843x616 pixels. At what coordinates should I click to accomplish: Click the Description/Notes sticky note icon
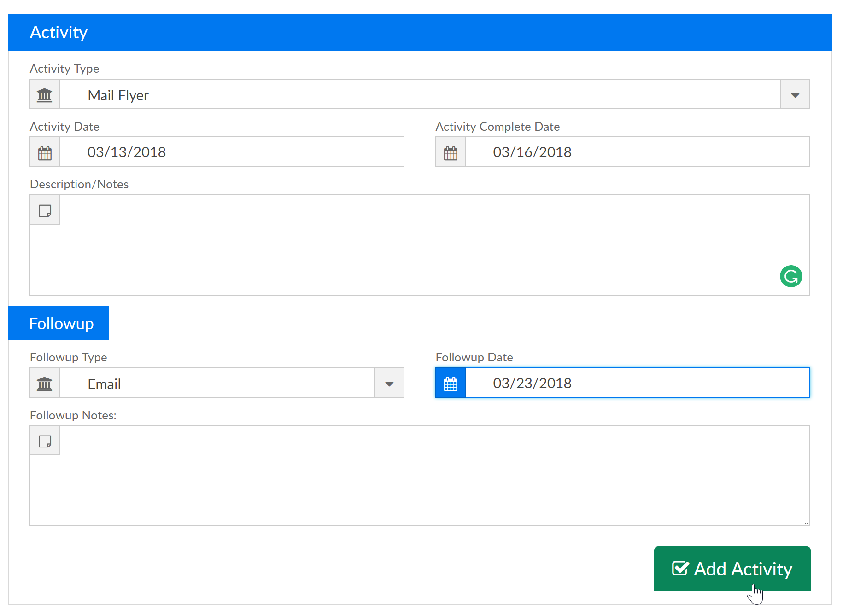tap(45, 210)
